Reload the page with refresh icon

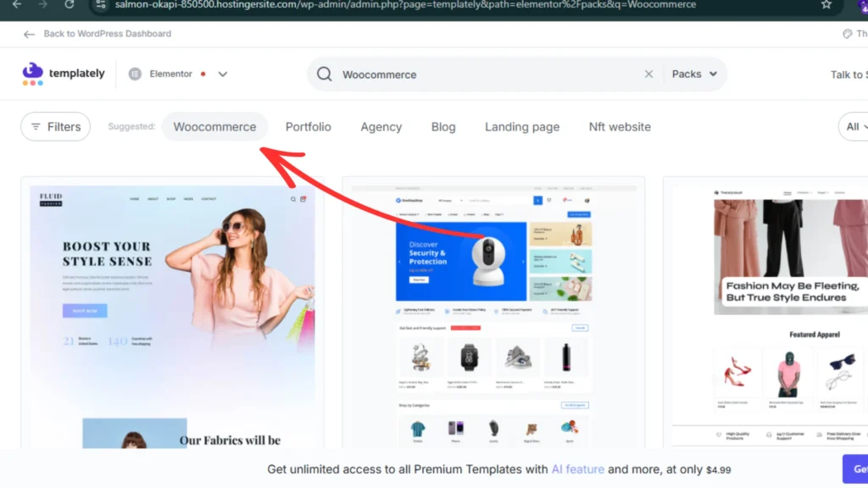coord(70,4)
